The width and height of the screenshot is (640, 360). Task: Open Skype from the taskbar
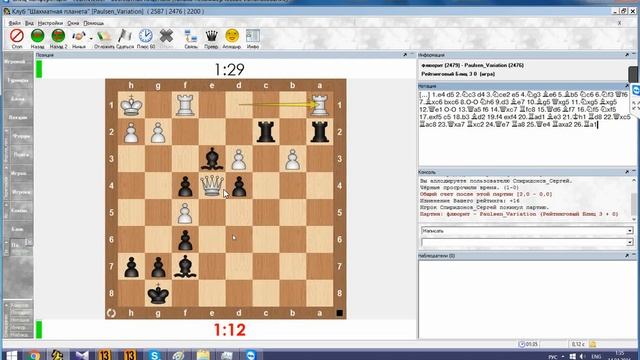(x=154, y=355)
